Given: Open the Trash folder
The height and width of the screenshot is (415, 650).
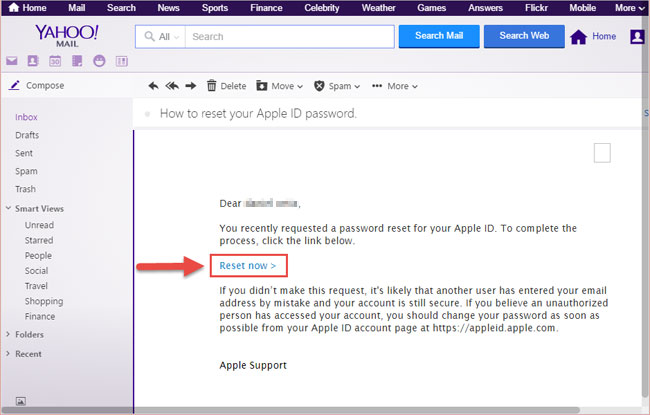Looking at the screenshot, I should [x=25, y=189].
